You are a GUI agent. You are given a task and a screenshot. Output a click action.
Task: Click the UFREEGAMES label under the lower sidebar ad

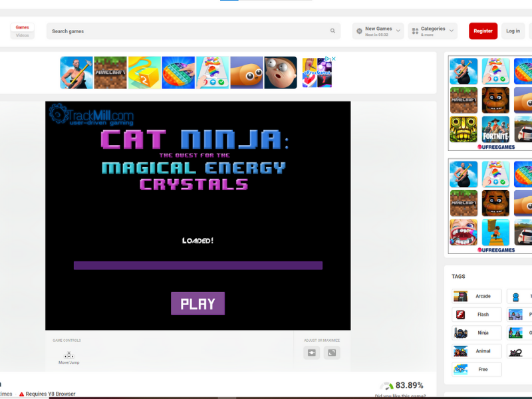click(496, 250)
